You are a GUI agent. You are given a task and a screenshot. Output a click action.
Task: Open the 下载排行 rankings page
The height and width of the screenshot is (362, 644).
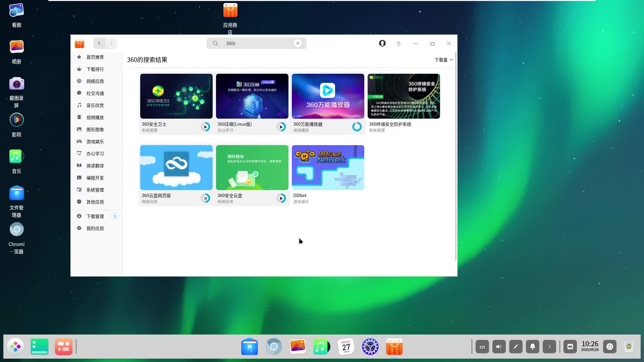(94, 69)
